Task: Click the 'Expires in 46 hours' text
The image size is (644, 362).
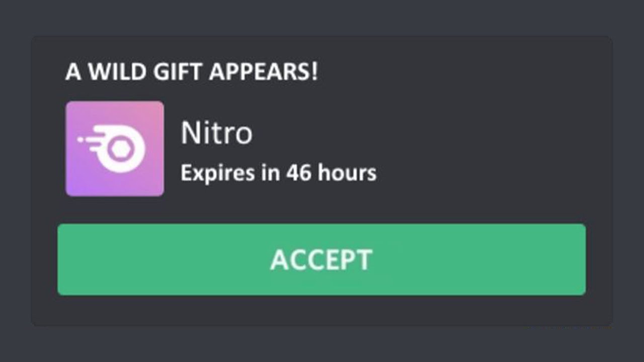Action: pyautogui.click(x=278, y=173)
